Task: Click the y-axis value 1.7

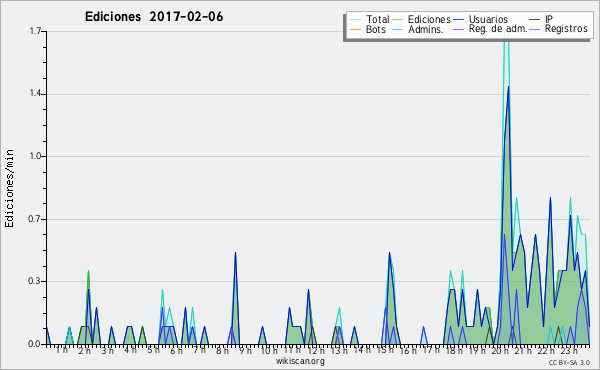Action: 35,31
